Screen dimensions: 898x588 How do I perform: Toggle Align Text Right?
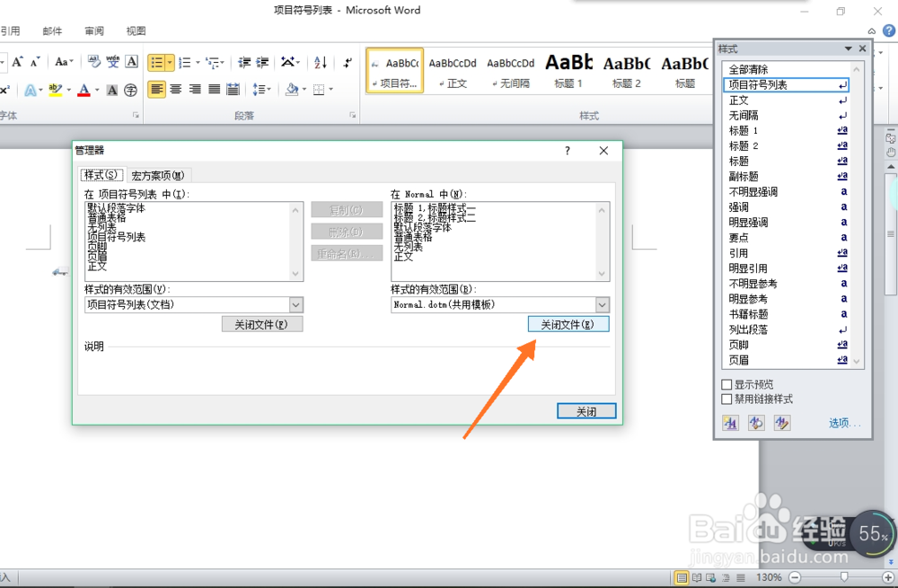tap(195, 89)
